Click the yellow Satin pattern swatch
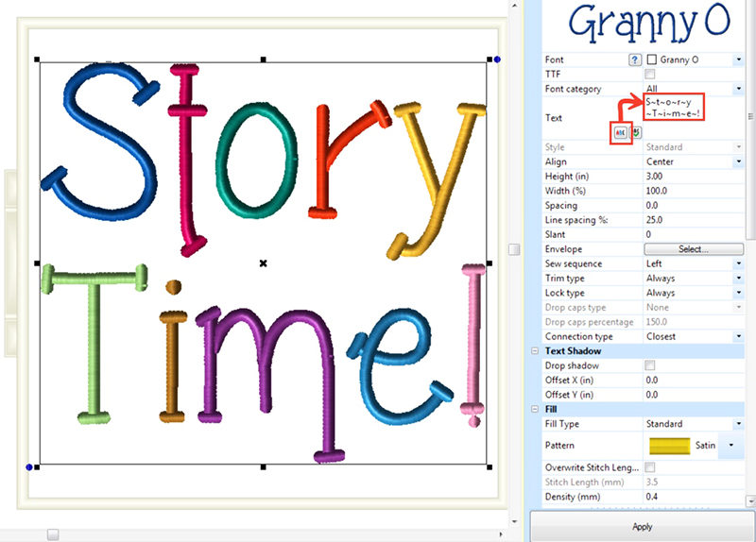This screenshot has width=756, height=542. click(669, 446)
